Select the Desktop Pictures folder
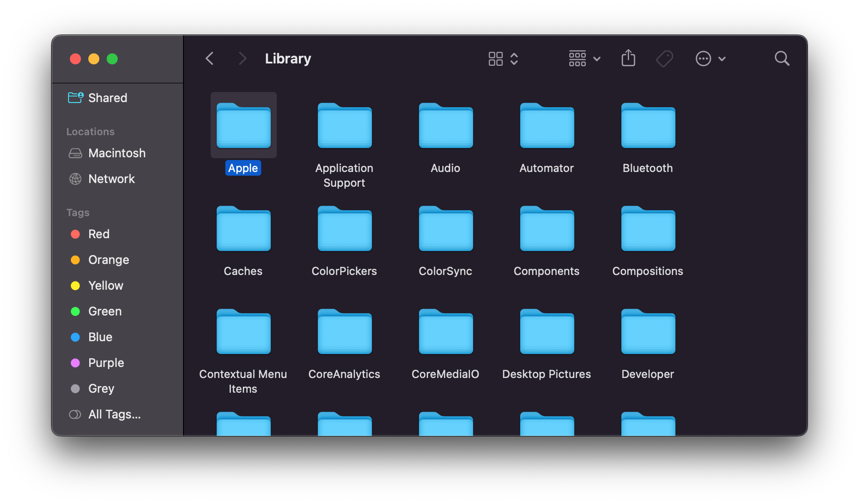Screen dimensions: 859x504 tap(547, 331)
